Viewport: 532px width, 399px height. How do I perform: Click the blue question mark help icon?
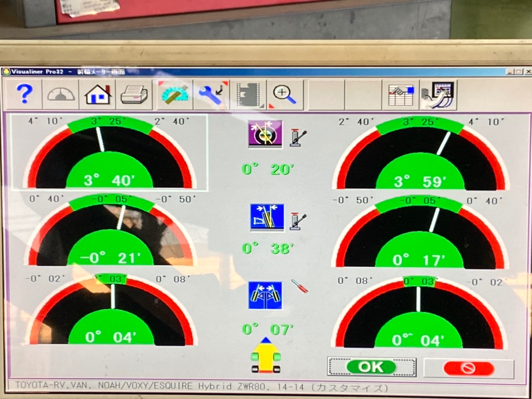pos(24,94)
